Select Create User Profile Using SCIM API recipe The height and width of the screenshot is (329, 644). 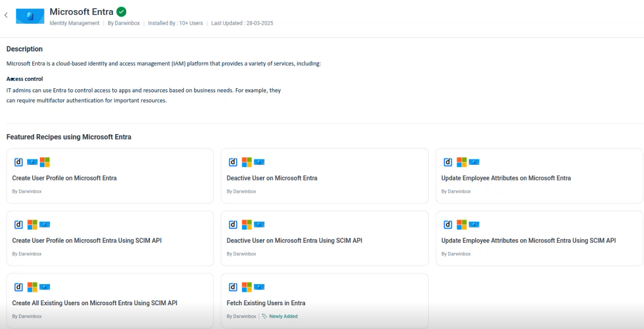[x=87, y=241]
